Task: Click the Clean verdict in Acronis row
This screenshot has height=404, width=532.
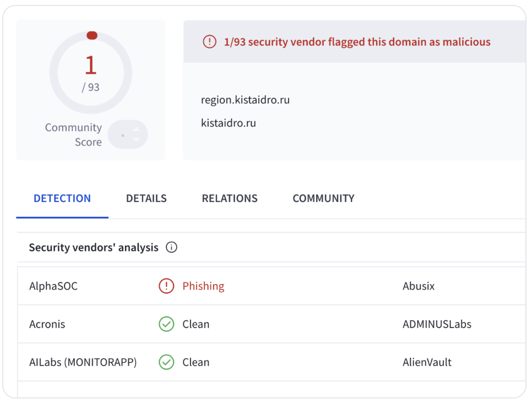Action: pos(196,324)
